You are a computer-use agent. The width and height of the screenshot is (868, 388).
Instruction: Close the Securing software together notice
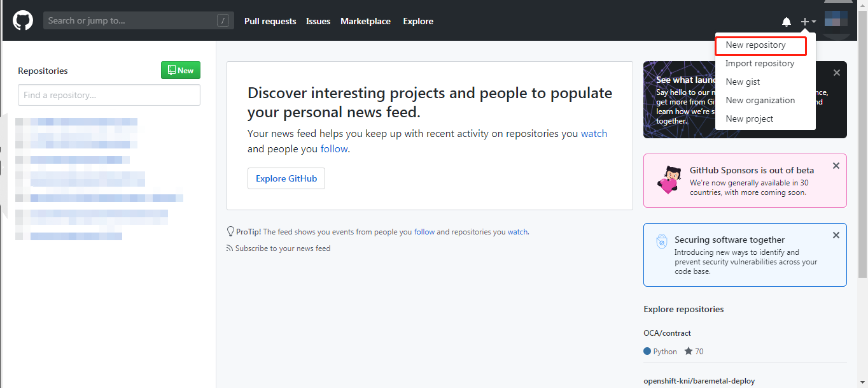coord(836,236)
